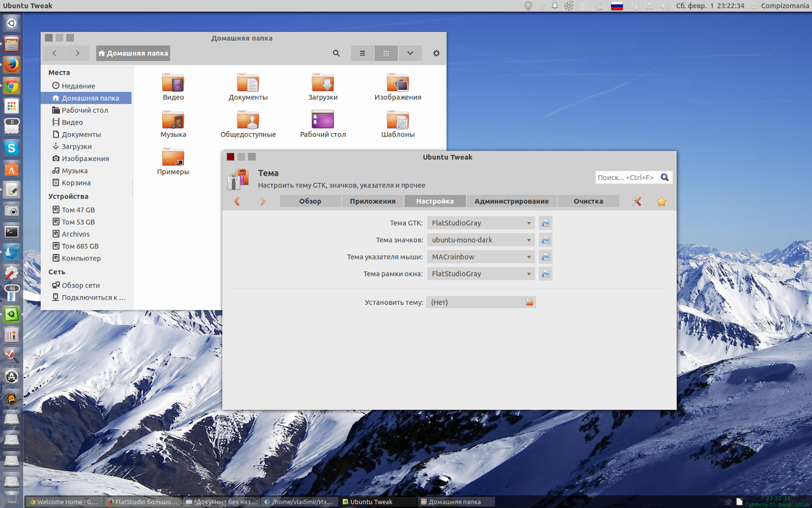812x508 pixels.
Task: Switch to Домашняя папка taskbar entry
Action: (456, 502)
